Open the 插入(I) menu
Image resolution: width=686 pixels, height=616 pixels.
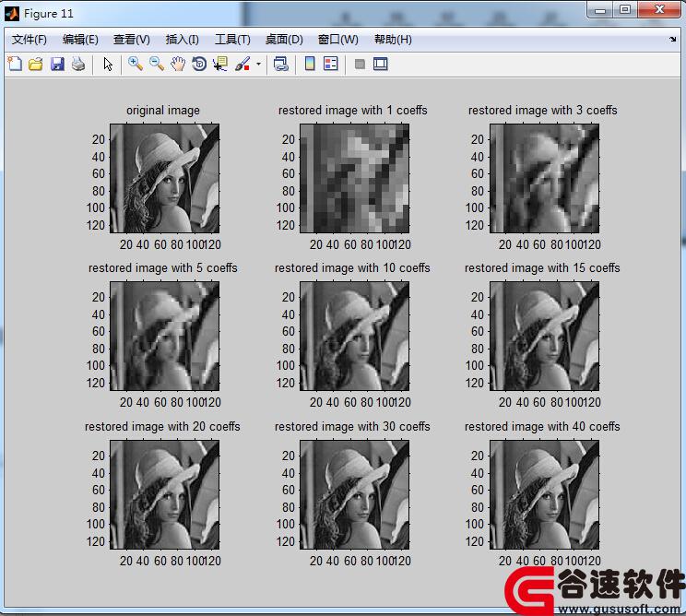pos(183,40)
